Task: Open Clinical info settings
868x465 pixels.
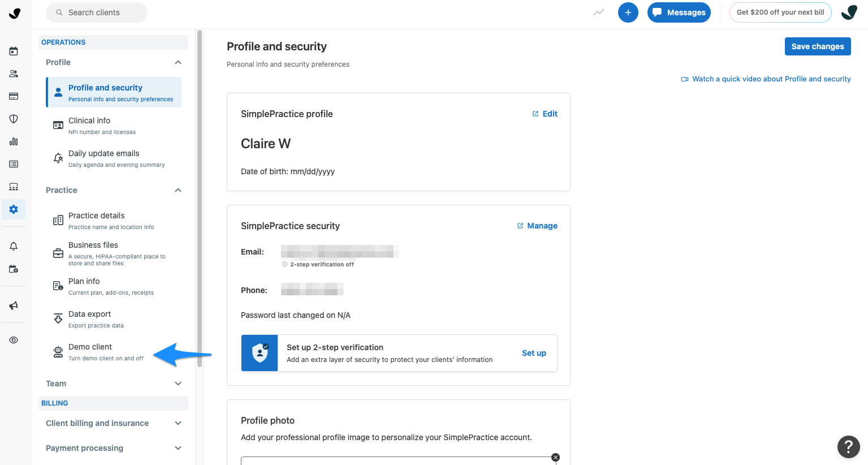Action: point(114,125)
